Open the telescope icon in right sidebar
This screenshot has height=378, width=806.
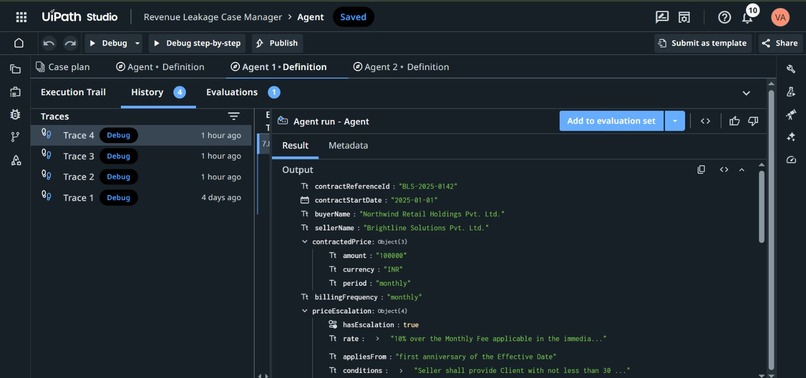[791, 114]
